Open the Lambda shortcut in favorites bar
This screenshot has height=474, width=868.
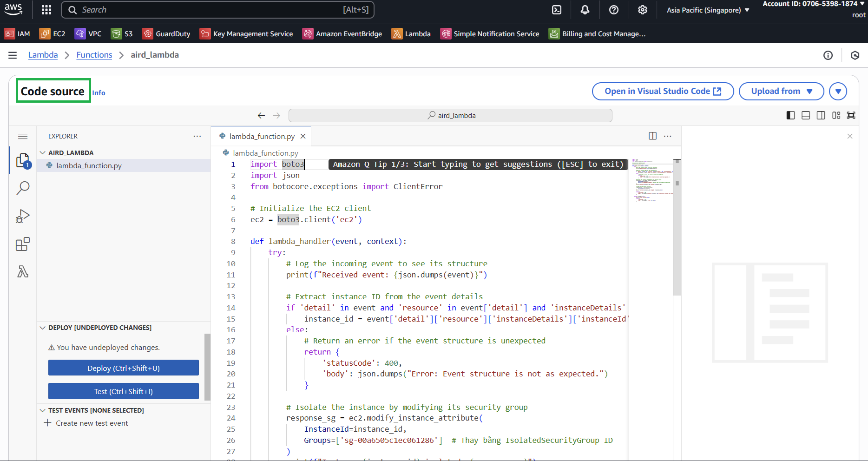coord(411,33)
